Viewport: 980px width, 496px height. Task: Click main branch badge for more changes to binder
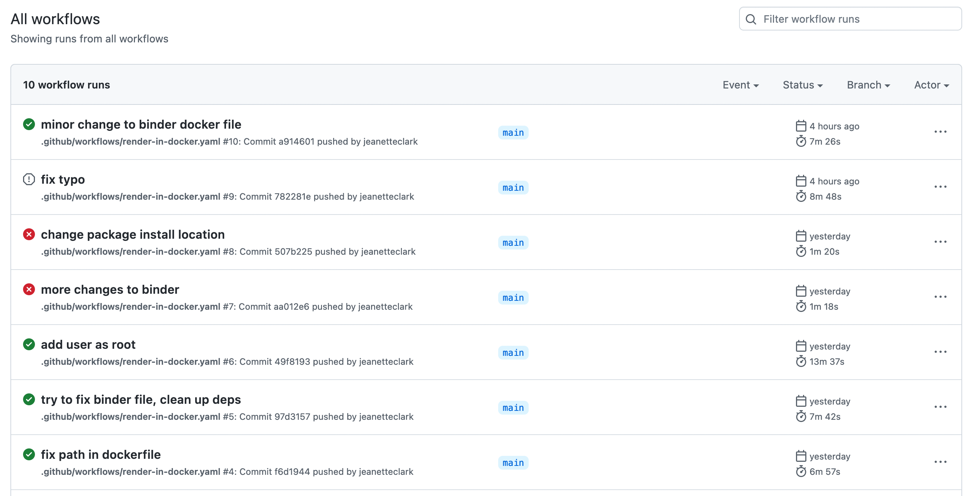tap(513, 298)
